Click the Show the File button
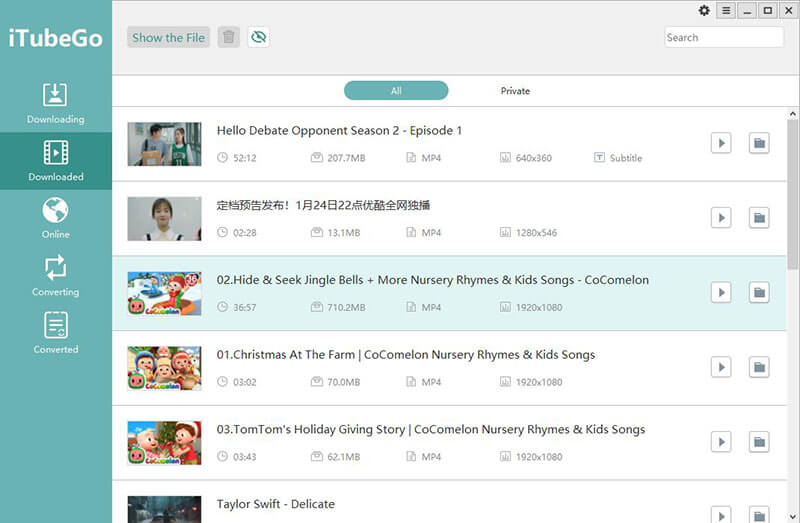The width and height of the screenshot is (800, 523). pyautogui.click(x=168, y=37)
